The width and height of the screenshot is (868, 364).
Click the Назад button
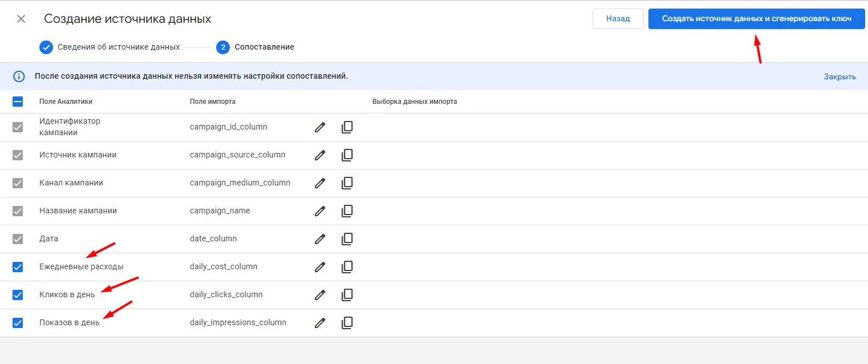618,19
